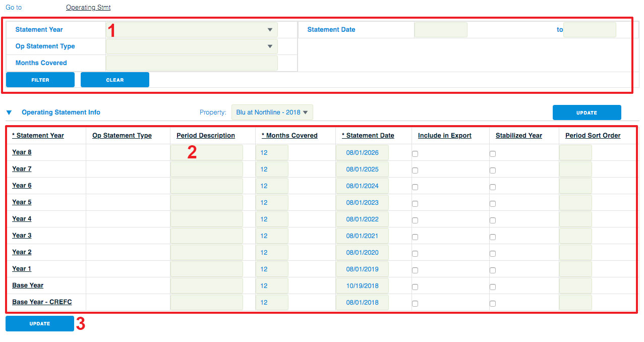The image size is (644, 342).
Task: Open the Statement Year filter dropdown
Action: coord(192,30)
